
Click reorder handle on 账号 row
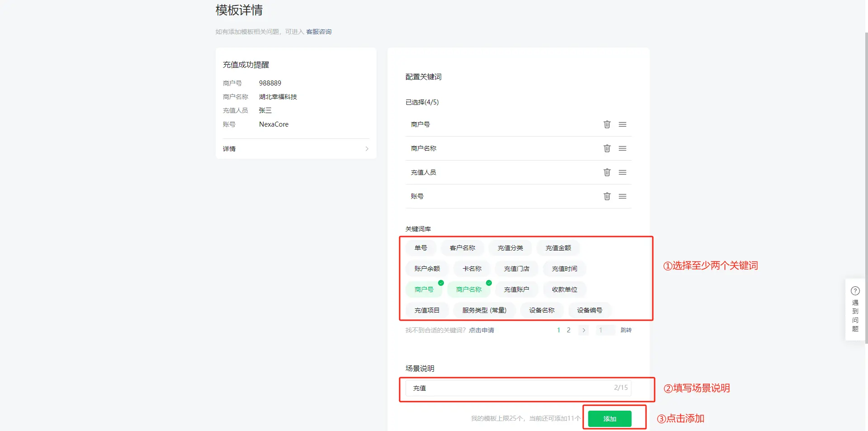(623, 196)
